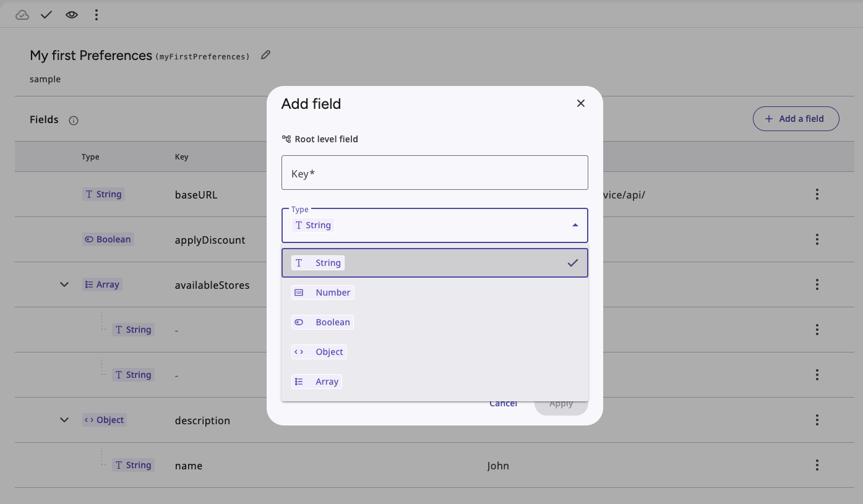Click the name key cell
The image size is (863, 504).
189,466
